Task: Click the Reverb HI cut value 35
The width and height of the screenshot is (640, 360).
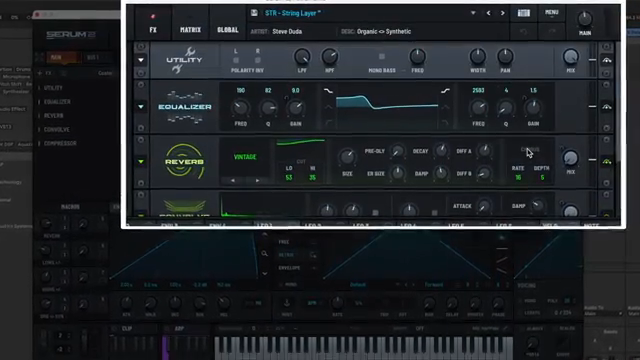Action: pos(312,178)
